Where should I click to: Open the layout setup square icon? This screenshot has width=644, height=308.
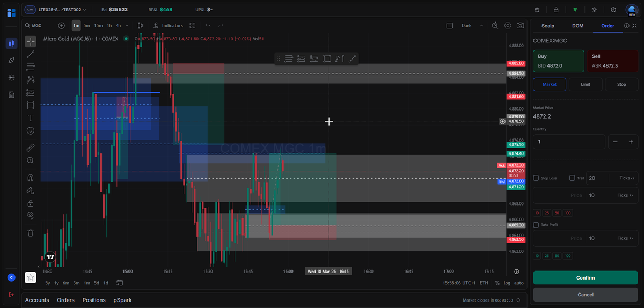(450, 25)
